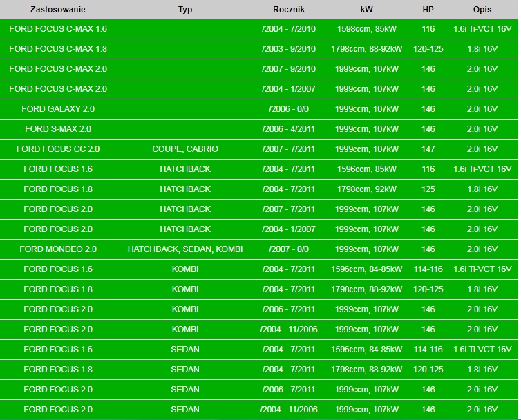Click the /2006 - 4/2011 year cell
The width and height of the screenshot is (521, 420).
pyautogui.click(x=289, y=129)
